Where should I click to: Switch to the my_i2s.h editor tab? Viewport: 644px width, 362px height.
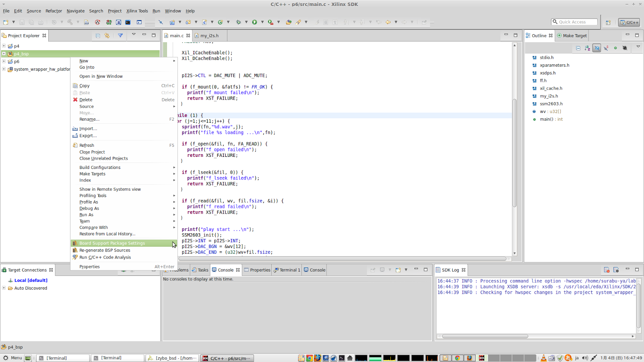pyautogui.click(x=209, y=36)
